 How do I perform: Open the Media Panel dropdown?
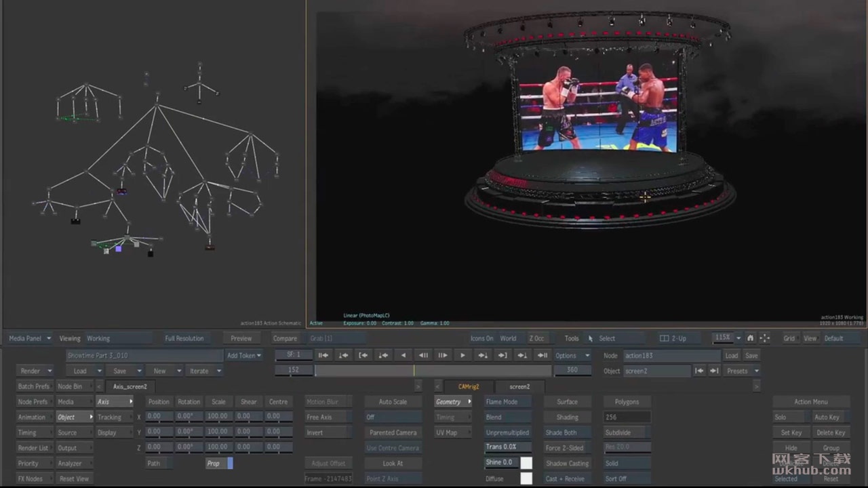click(30, 338)
